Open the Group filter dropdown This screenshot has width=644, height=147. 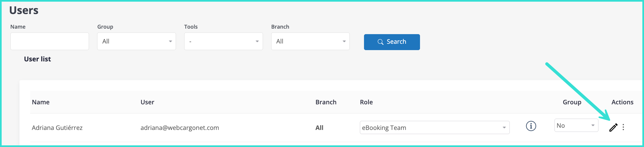[x=136, y=41]
